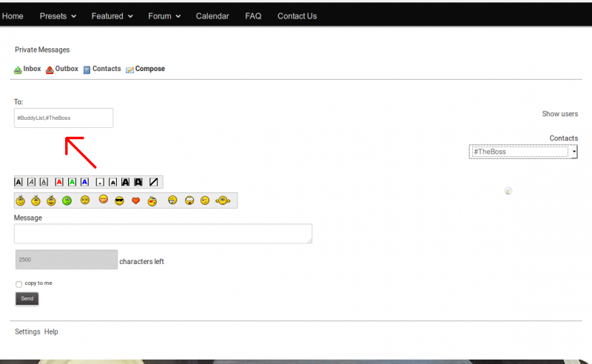Insert the red heart emoticon
This screenshot has height=364, width=592.
(135, 200)
